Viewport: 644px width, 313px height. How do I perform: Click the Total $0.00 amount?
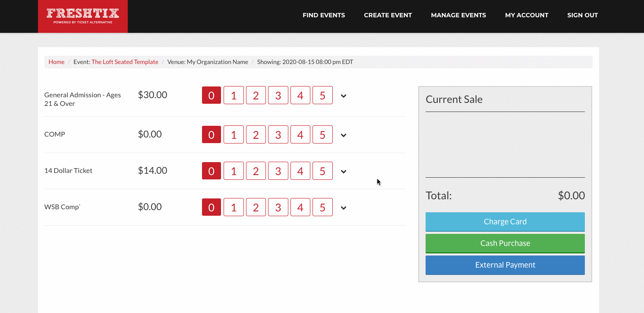(571, 195)
